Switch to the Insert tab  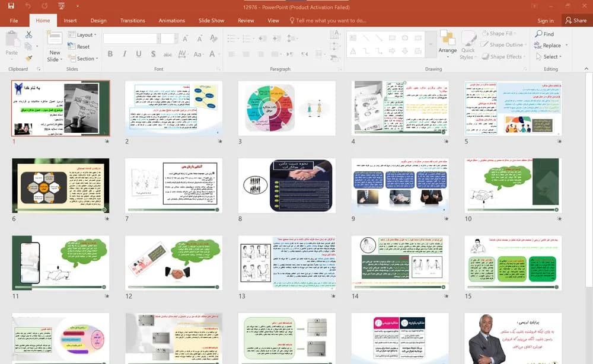coord(70,21)
